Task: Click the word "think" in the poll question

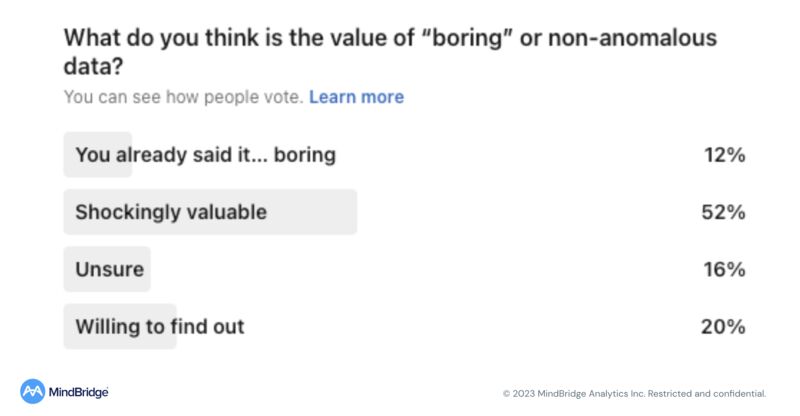Action: [x=232, y=38]
